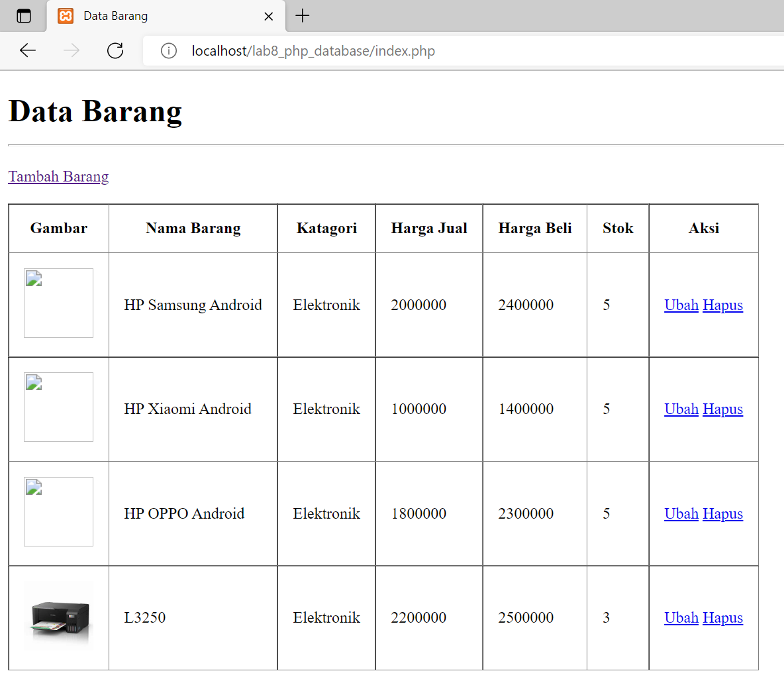Click broken image of HP OPPO Android
Viewport: 784px width, 673px height.
[x=58, y=511]
